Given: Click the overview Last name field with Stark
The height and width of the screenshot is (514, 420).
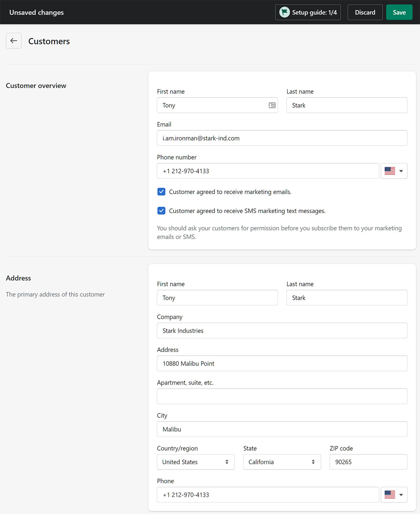Looking at the screenshot, I should point(347,105).
